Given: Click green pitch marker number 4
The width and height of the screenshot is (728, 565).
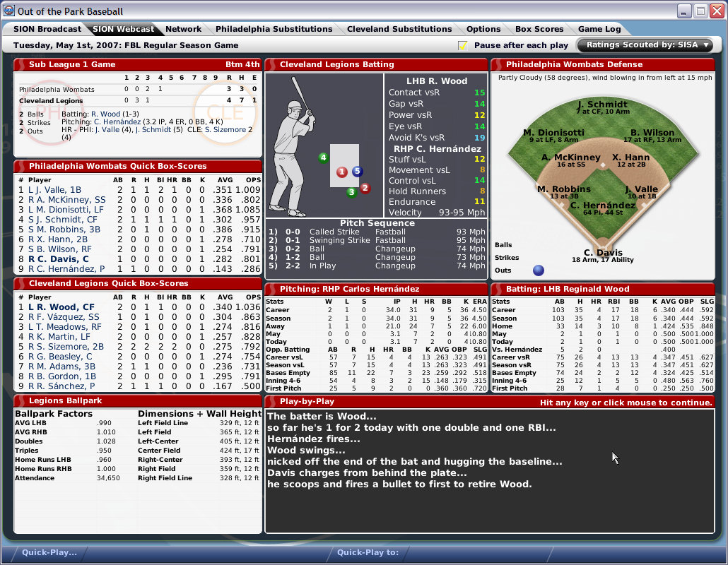Looking at the screenshot, I should 323,157.
